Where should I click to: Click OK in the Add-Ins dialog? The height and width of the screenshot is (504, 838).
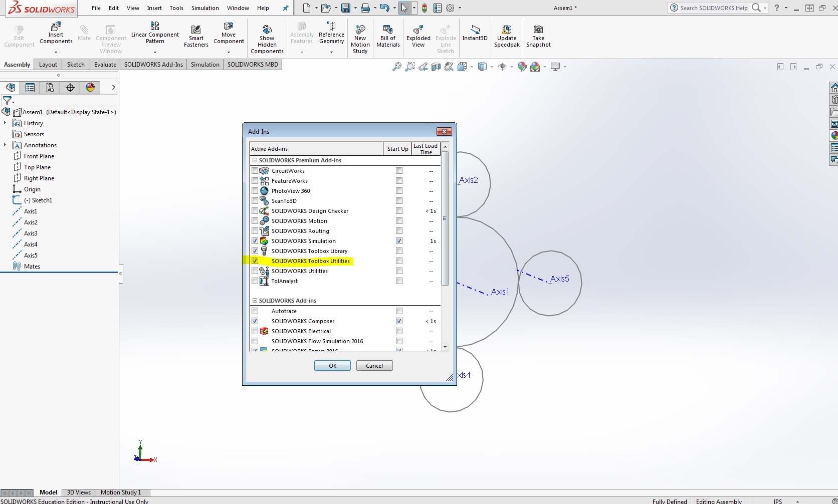click(x=332, y=366)
